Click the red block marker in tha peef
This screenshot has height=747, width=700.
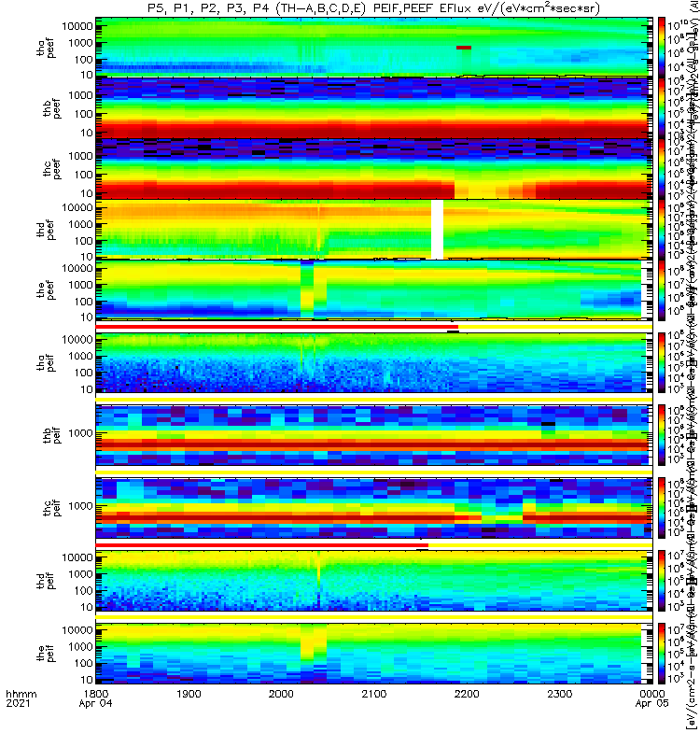[464, 48]
